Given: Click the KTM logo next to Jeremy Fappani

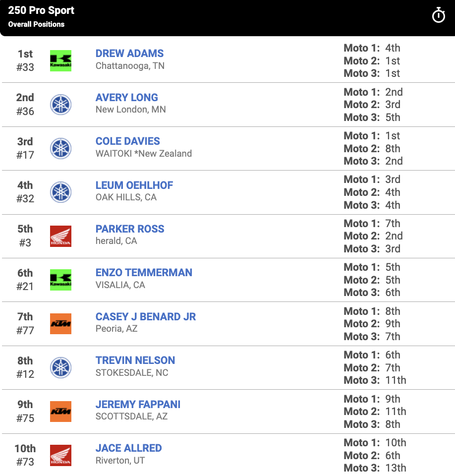Looking at the screenshot, I should 60,411.
